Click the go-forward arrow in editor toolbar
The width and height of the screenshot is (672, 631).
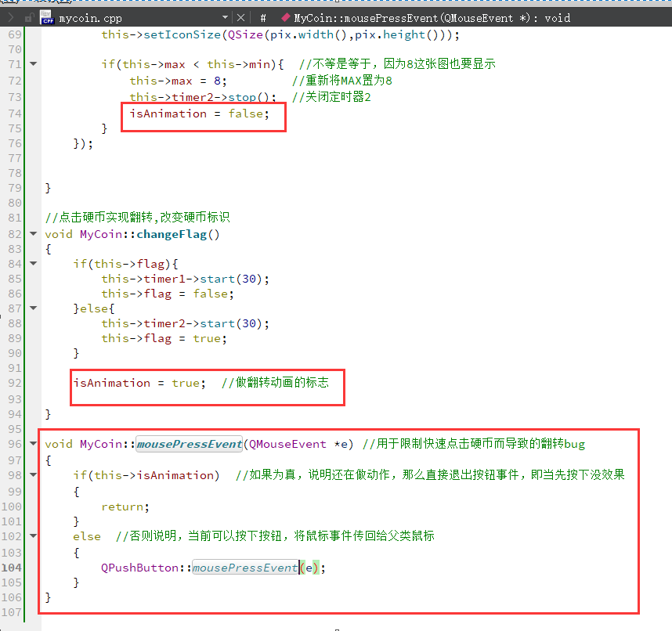click(11, 18)
